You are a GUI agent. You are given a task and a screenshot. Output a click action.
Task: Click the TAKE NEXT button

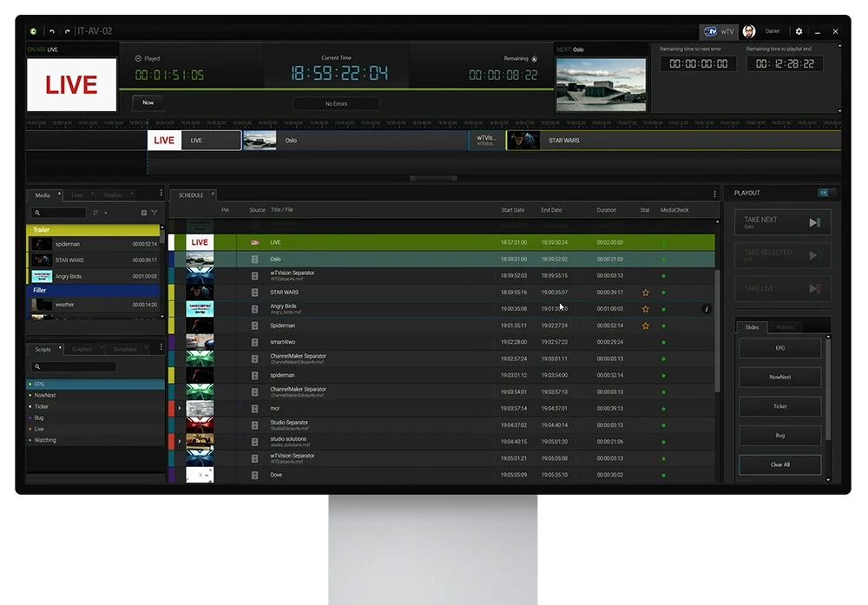[783, 222]
